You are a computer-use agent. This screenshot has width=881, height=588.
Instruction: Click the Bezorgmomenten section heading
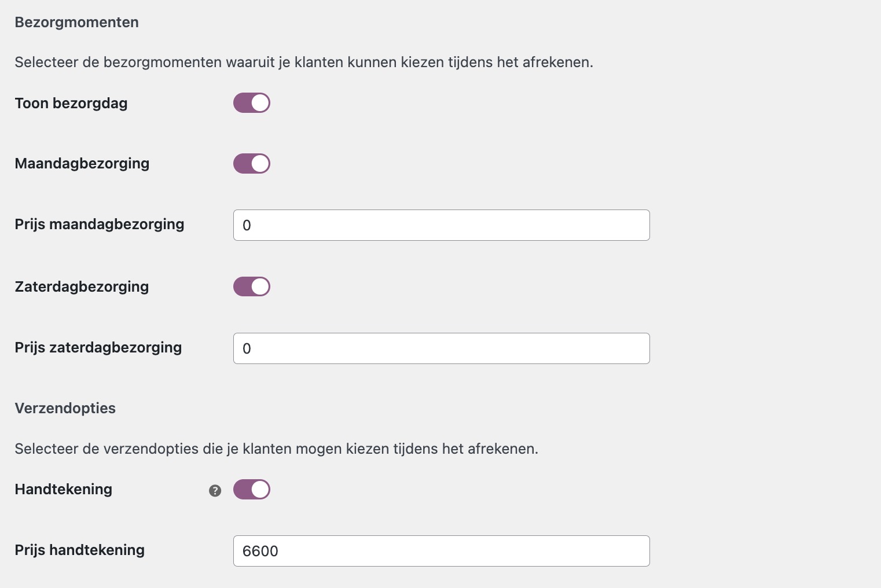(x=76, y=22)
